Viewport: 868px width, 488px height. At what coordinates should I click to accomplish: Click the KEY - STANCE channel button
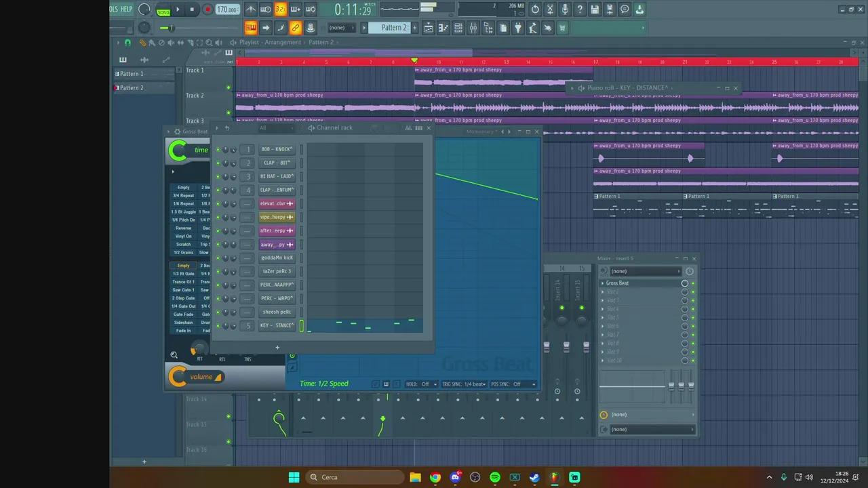[277, 325]
